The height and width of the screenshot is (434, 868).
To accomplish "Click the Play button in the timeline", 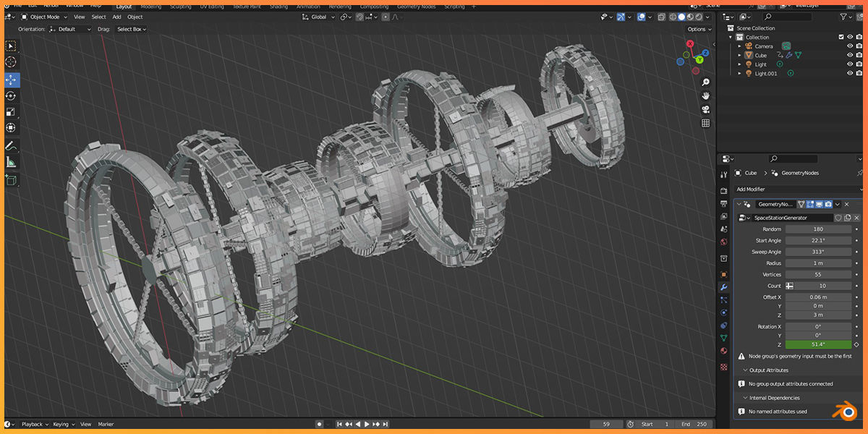I will pos(367,425).
